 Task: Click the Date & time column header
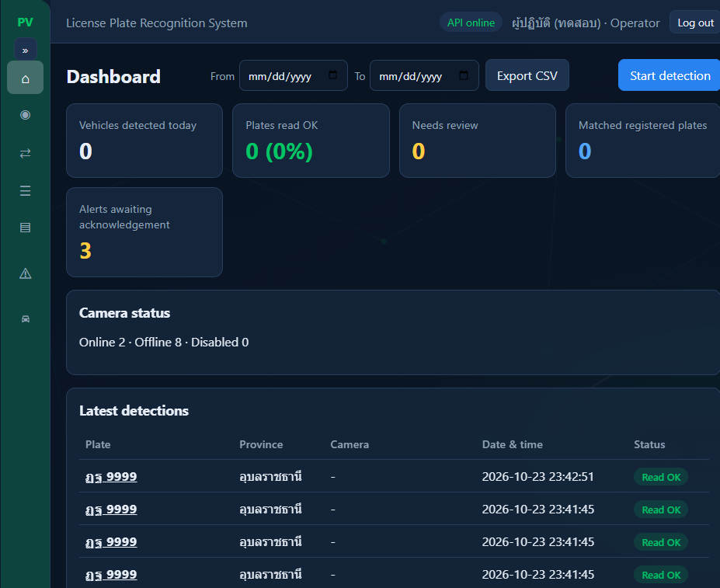513,444
